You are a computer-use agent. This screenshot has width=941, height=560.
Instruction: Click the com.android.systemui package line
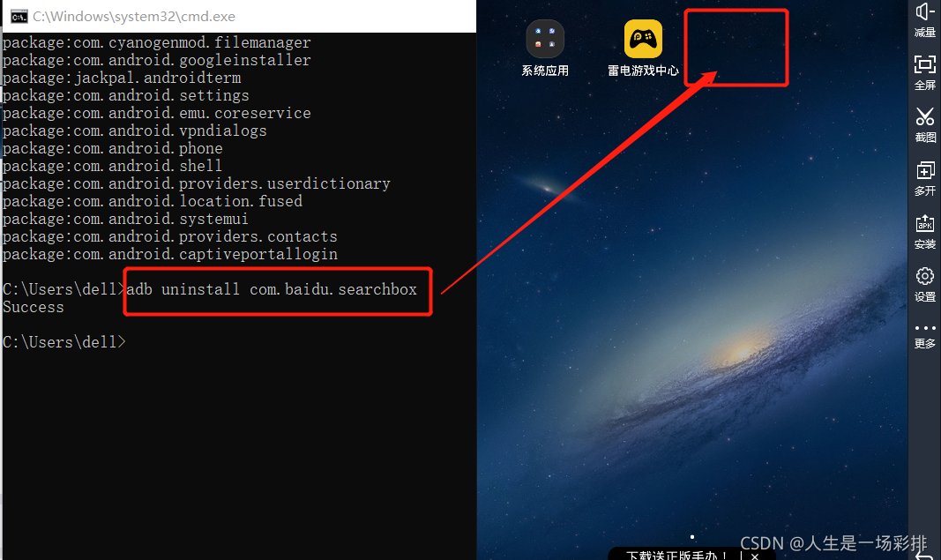click(125, 219)
